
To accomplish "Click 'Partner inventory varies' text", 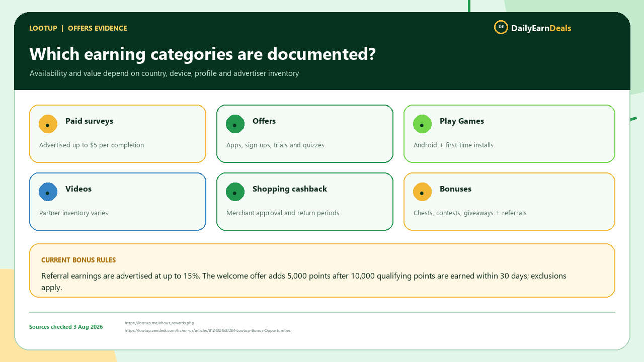I will click(x=73, y=213).
